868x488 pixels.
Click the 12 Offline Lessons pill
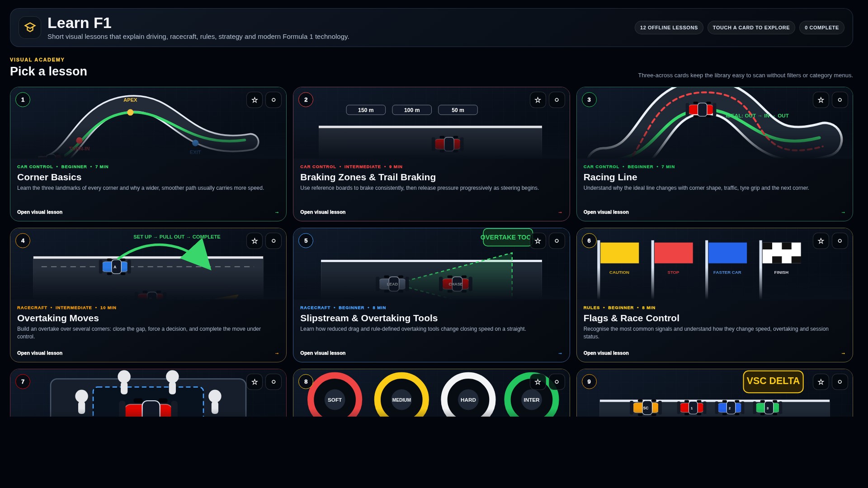pos(669,28)
